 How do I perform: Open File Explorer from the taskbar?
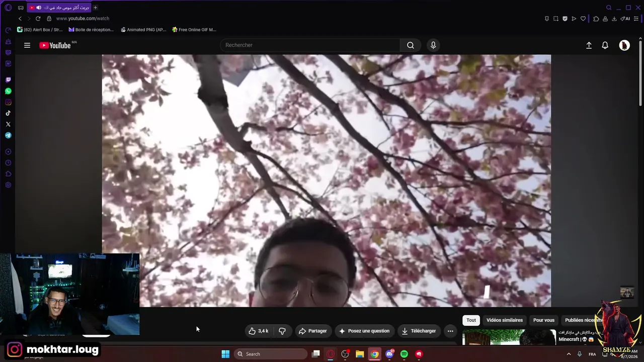click(x=360, y=354)
